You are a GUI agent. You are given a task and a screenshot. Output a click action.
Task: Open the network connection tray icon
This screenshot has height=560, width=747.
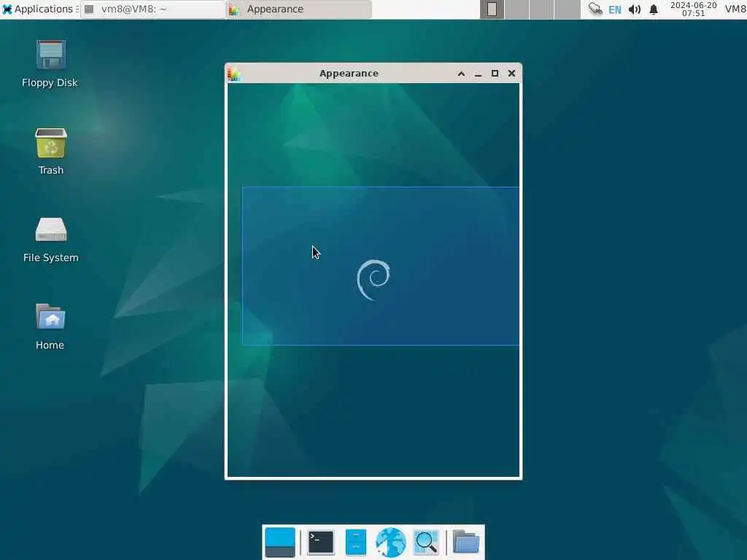(595, 9)
